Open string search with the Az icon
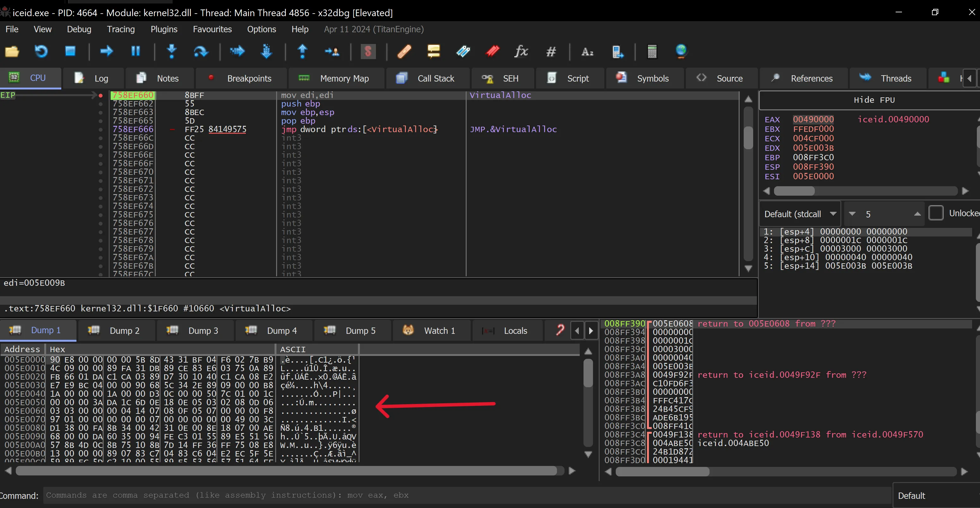 tap(587, 52)
